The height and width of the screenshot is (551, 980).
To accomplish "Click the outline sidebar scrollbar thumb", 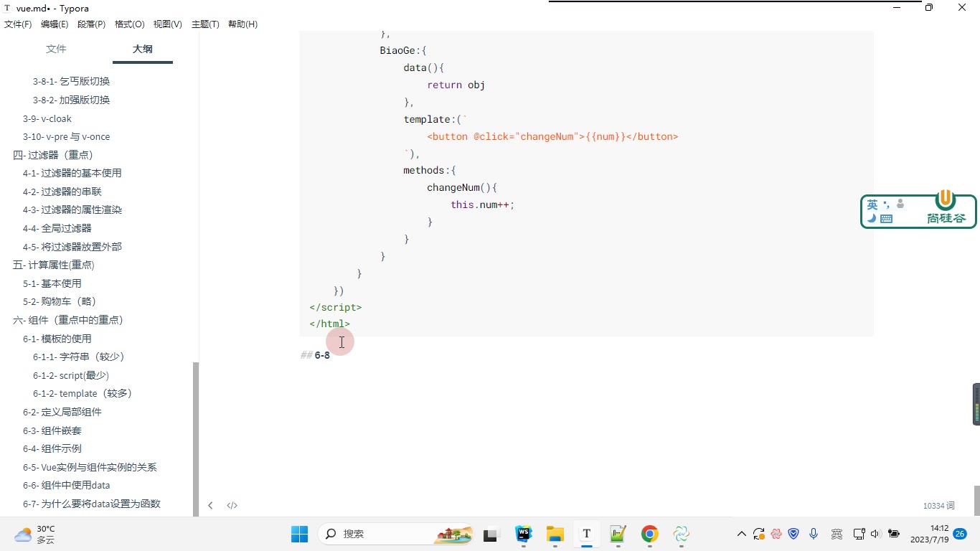I will point(196,439).
